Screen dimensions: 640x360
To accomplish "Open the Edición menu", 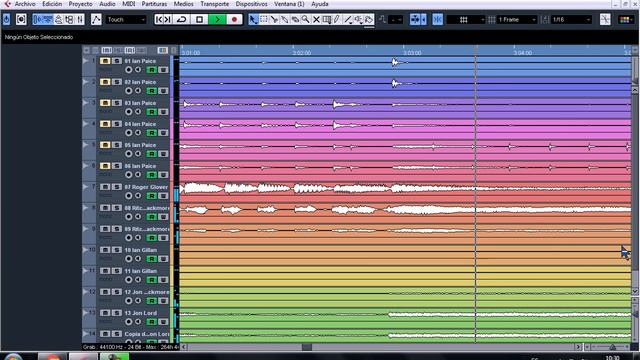I will (x=52, y=4).
